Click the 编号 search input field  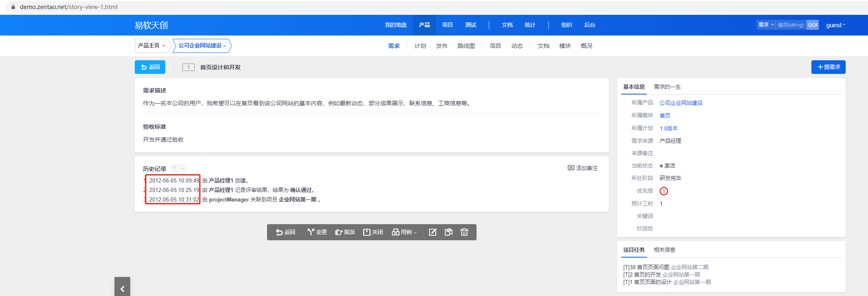pos(791,25)
